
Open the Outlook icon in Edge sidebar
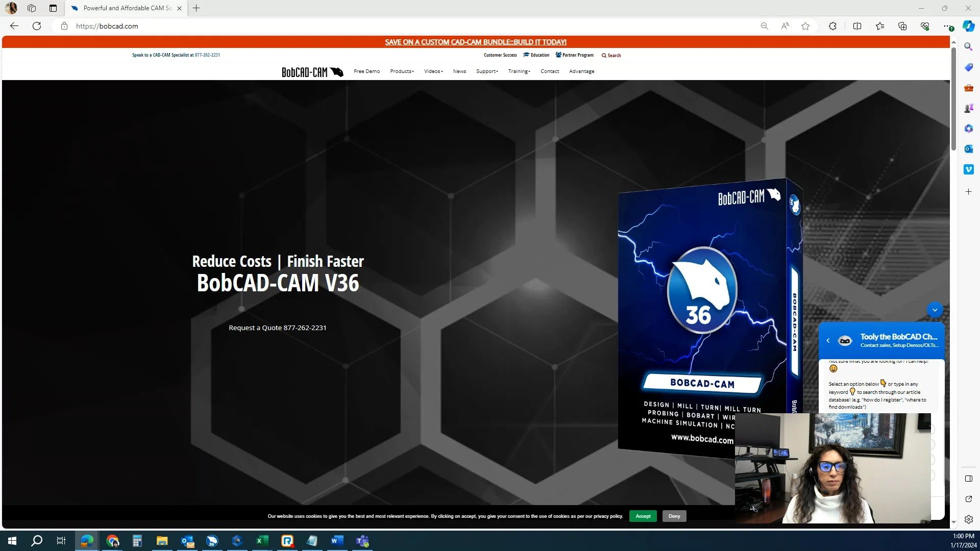click(x=968, y=149)
